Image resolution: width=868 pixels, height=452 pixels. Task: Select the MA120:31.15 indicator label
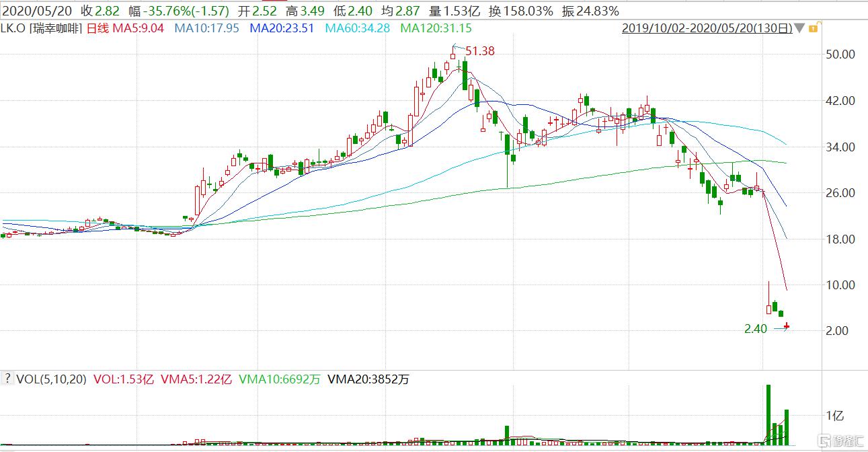436,28
